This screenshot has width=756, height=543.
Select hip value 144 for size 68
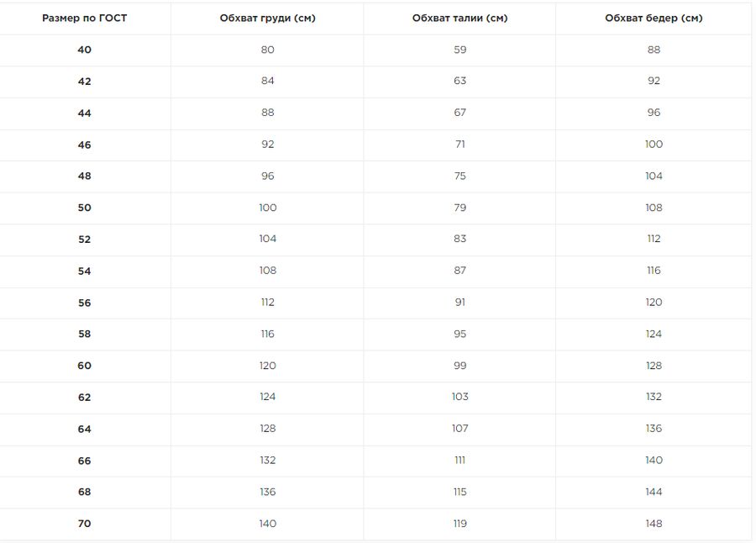654,492
